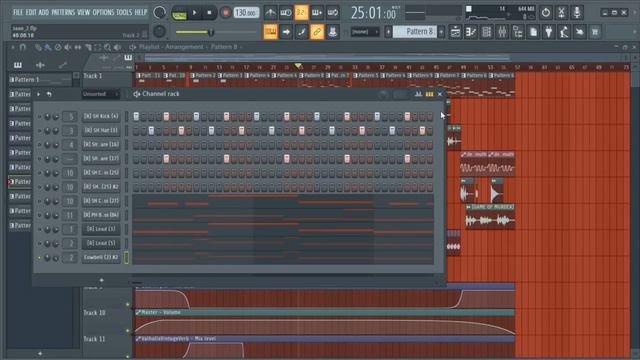Open the Playlist view icon

coord(455,32)
